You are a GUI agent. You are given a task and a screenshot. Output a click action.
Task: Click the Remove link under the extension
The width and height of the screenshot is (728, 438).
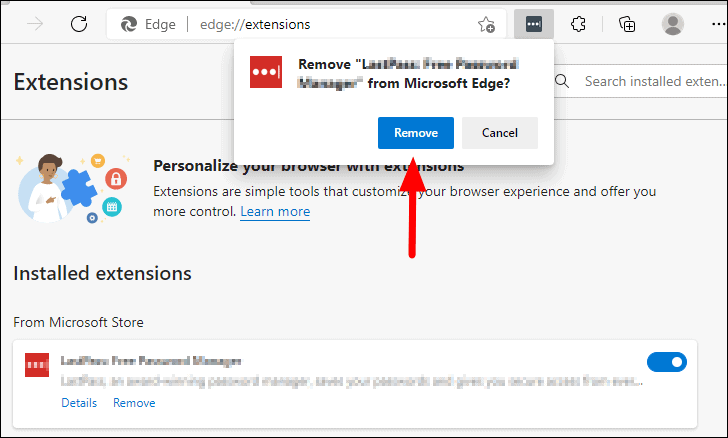134,403
